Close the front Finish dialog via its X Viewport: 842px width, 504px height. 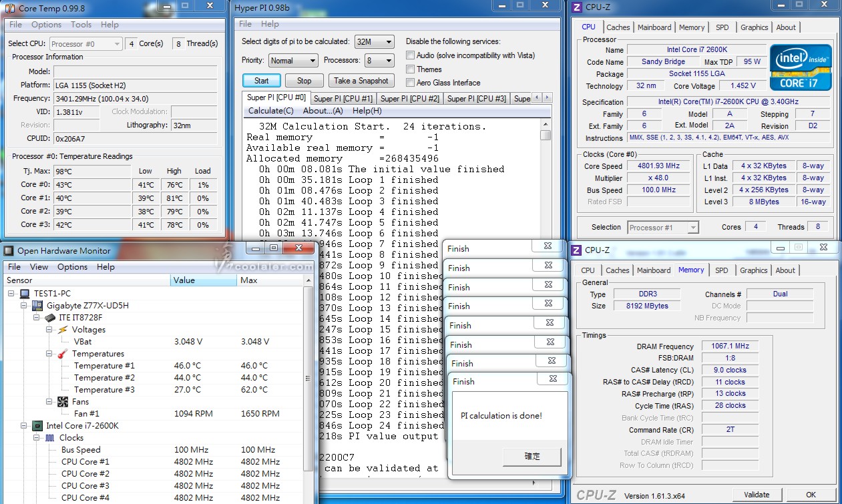click(x=553, y=379)
